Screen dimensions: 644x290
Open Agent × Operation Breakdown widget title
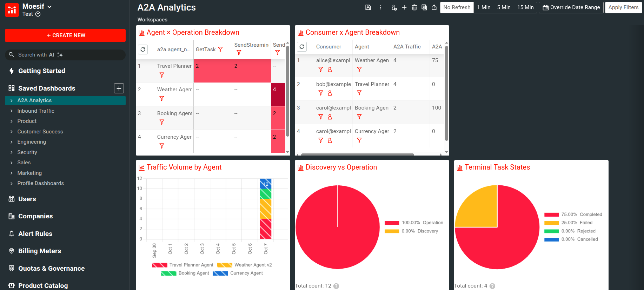pos(193,32)
